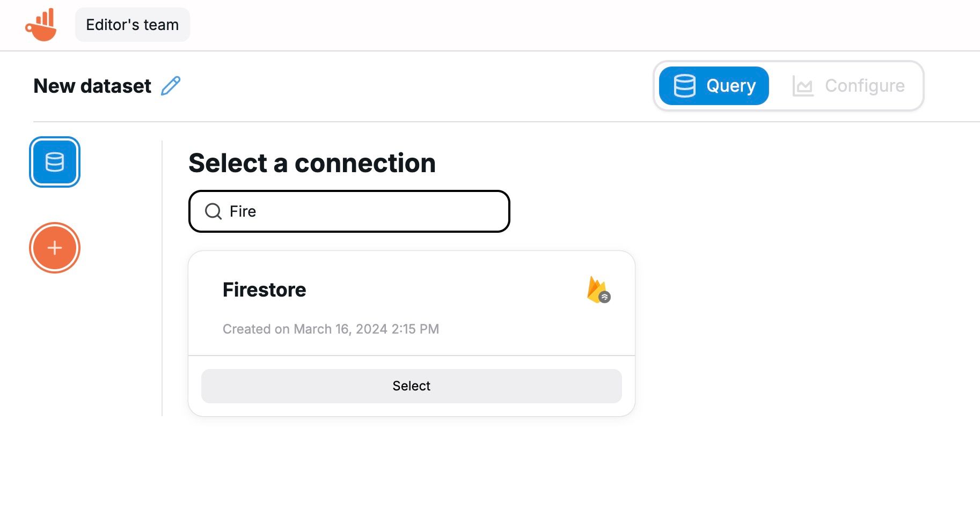Click the orange hand logo icon
Viewport: 980px width, 532px height.
point(41,25)
